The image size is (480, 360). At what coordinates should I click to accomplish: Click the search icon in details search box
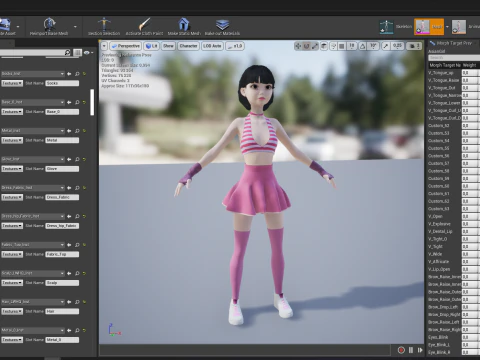click(x=67, y=52)
